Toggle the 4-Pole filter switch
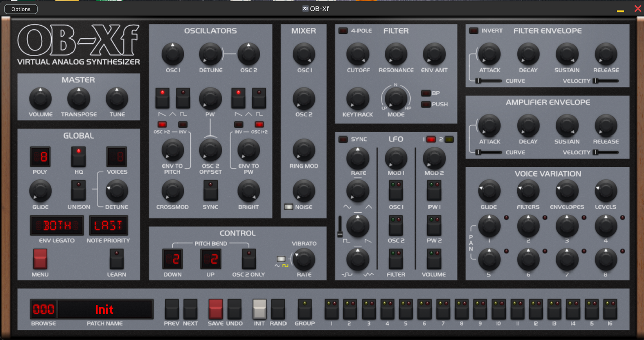This screenshot has height=340, width=644. [x=343, y=31]
